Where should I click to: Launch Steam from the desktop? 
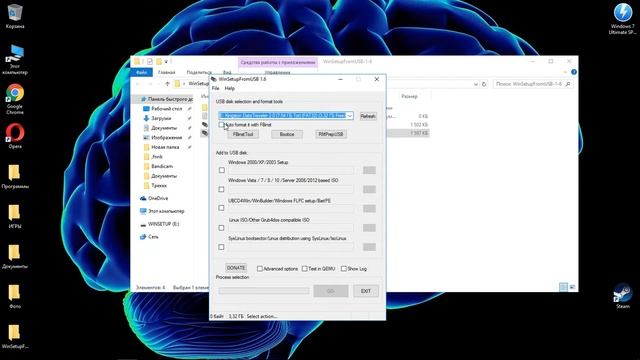coord(622,296)
